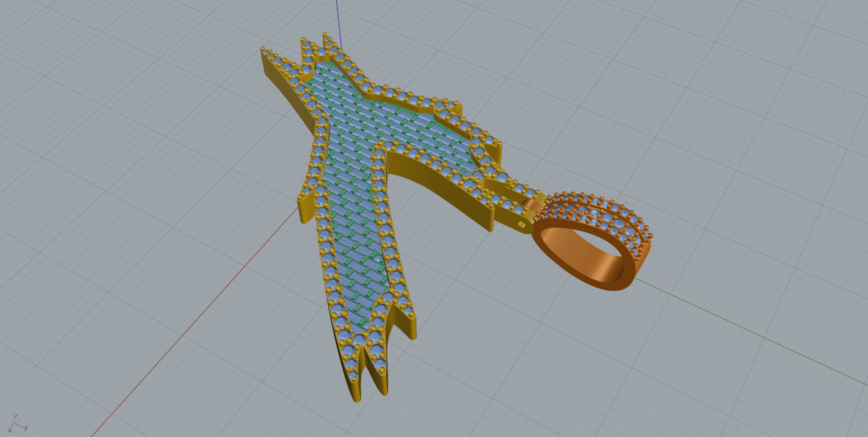Click the red X axis line on the grid
Viewport: 868px width, 437px height.
click(194, 321)
